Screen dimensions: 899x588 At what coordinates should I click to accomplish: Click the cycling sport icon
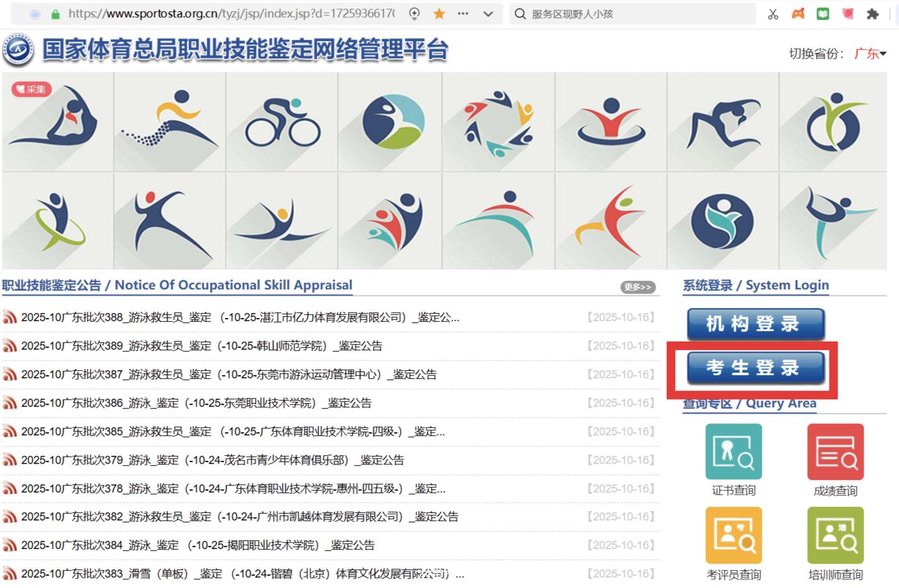click(x=282, y=122)
